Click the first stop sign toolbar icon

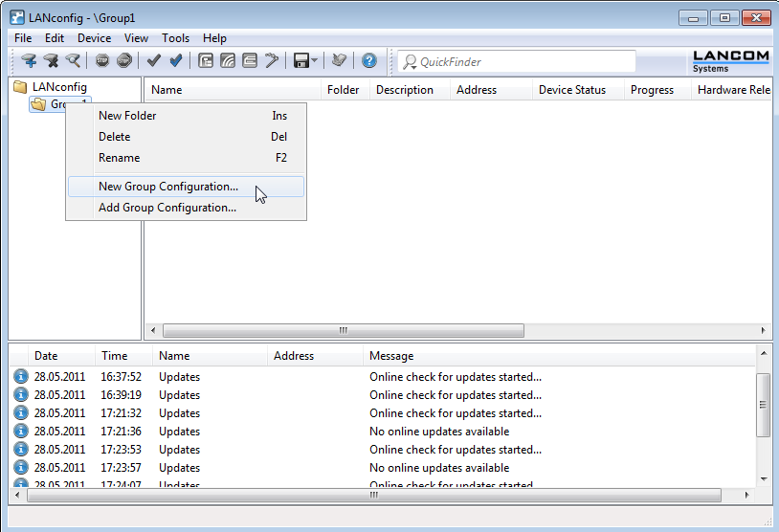pos(102,61)
